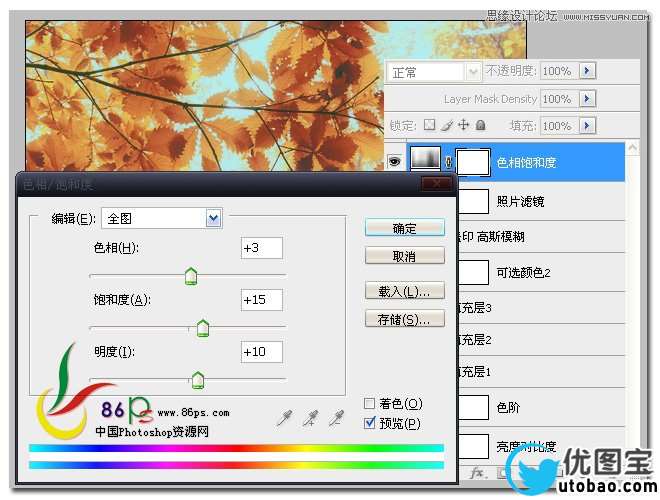Select the 充层2 fill layer
660x500 pixels.
tap(542, 340)
